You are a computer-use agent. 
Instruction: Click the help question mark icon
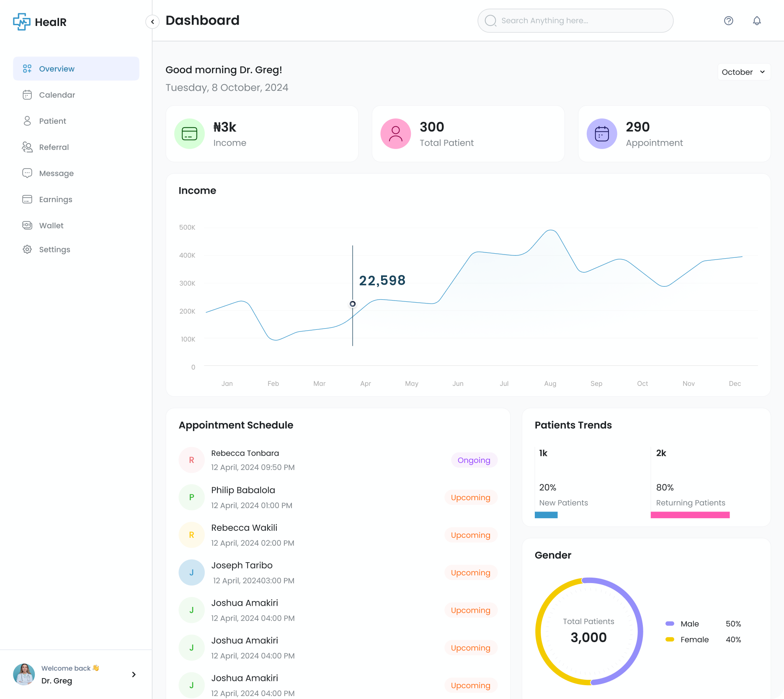728,21
